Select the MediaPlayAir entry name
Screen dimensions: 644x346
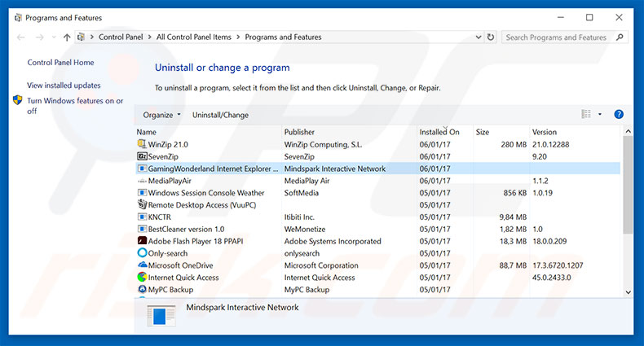(x=170, y=181)
